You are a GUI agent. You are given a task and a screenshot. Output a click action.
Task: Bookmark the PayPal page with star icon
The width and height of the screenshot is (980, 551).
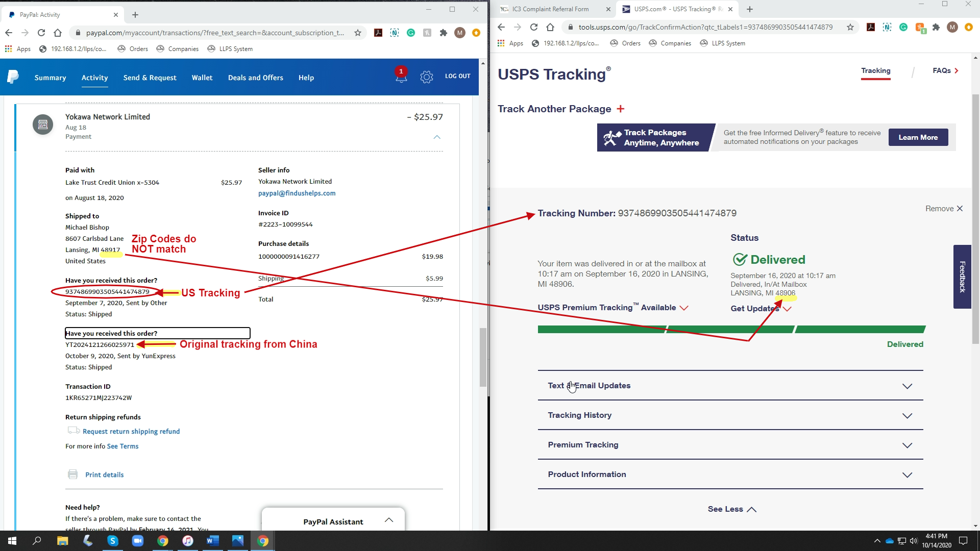pos(358,33)
